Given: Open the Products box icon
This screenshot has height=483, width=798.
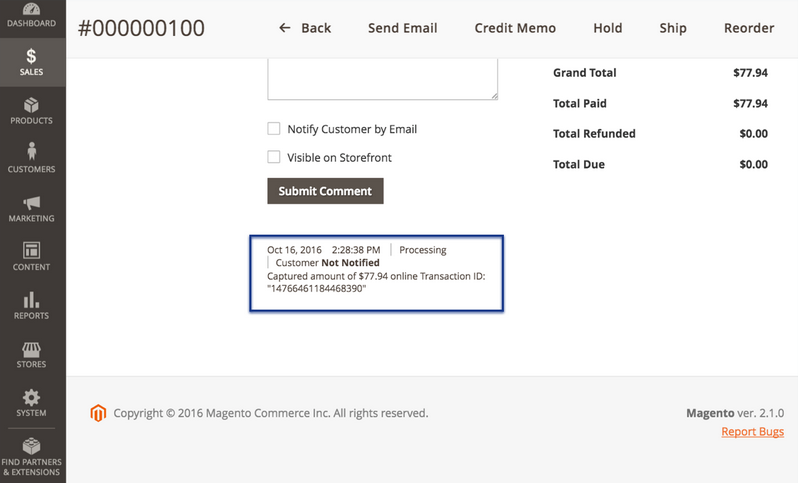Looking at the screenshot, I should coord(32,105).
